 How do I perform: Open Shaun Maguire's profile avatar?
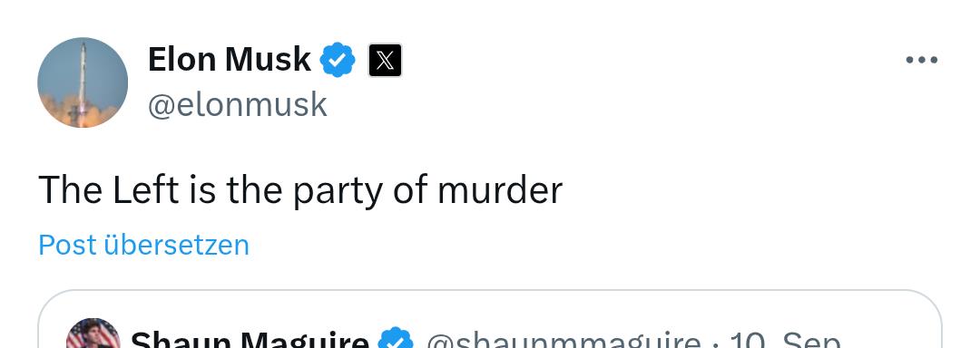(x=93, y=333)
